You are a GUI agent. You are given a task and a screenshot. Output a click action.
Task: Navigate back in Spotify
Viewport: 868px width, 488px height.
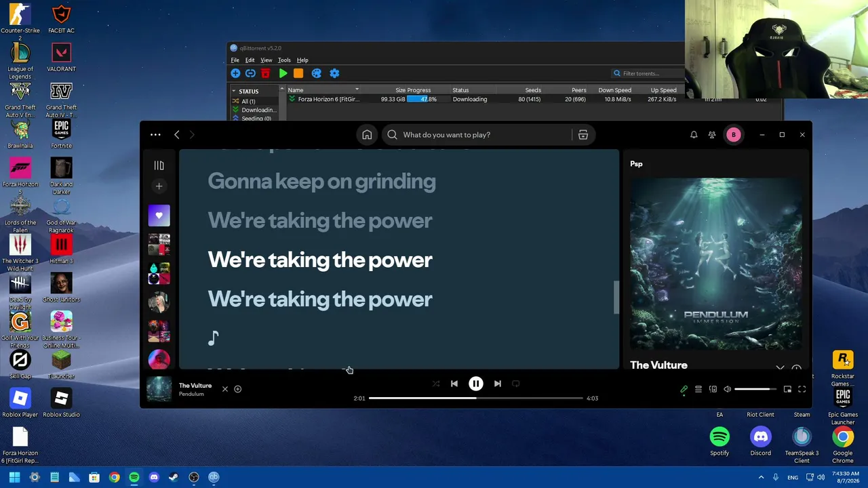coord(177,135)
